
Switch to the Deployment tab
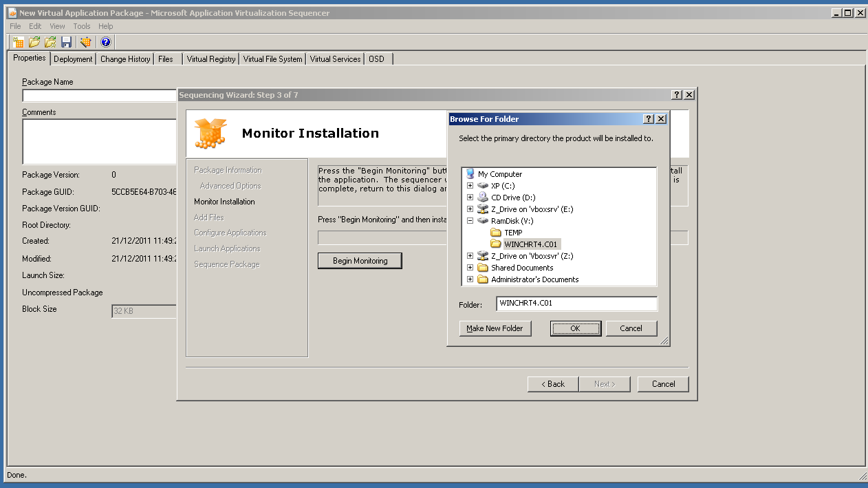coord(73,59)
